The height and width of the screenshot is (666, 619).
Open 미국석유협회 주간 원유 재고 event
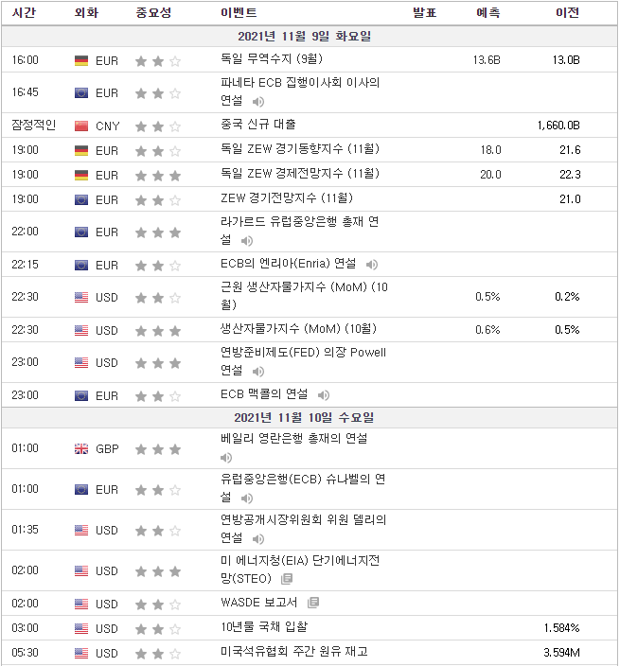pyautogui.click(x=293, y=652)
